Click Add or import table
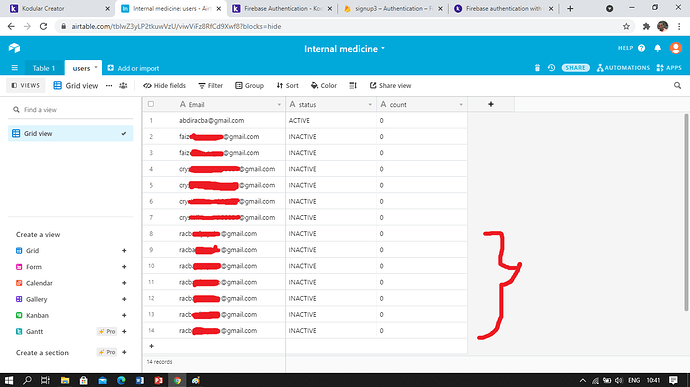The width and height of the screenshot is (690, 387). [133, 68]
